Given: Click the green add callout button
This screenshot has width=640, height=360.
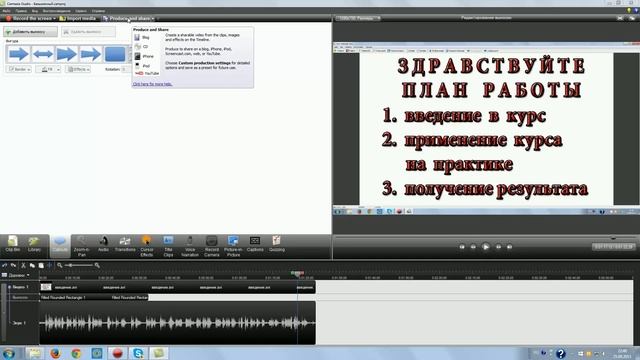Looking at the screenshot, I should click(x=31, y=31).
